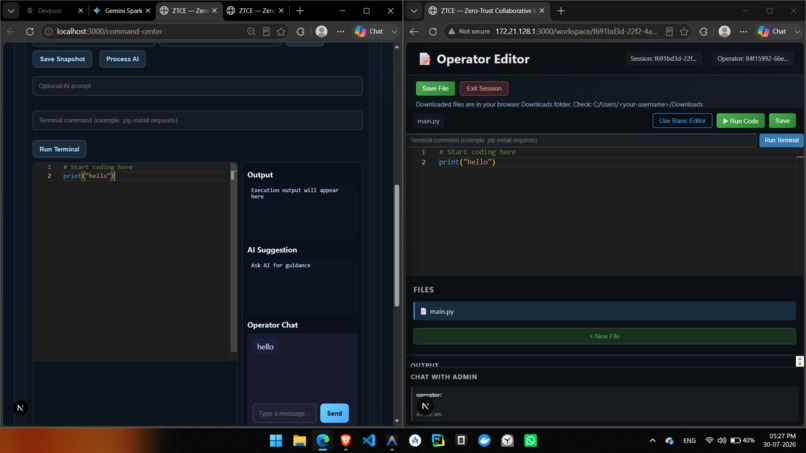
Task: Click the Not secure warning icon
Action: [x=451, y=31]
